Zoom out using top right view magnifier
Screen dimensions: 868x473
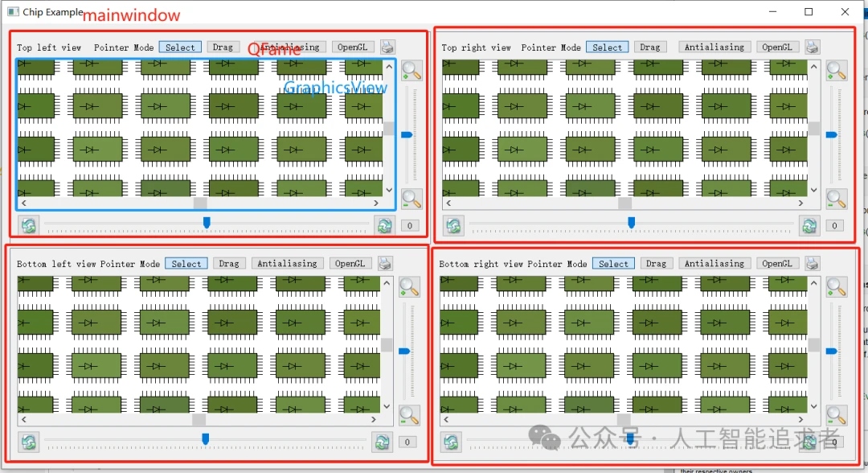pos(836,198)
